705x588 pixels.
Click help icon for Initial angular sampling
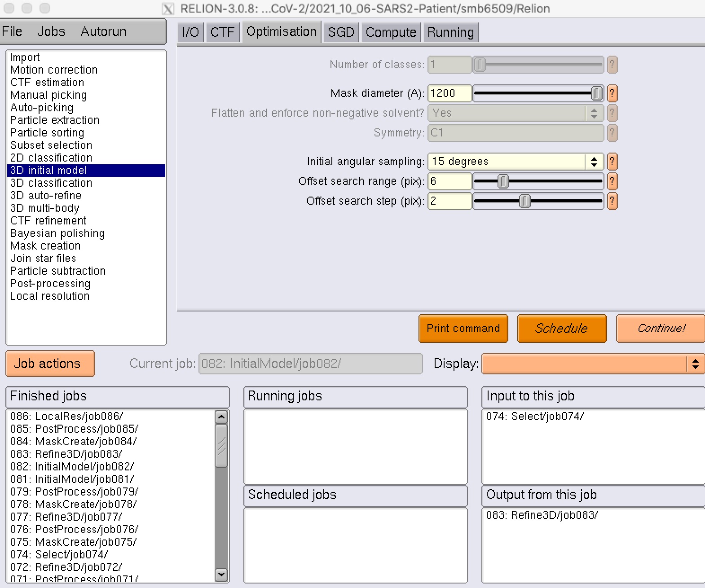[x=612, y=162]
